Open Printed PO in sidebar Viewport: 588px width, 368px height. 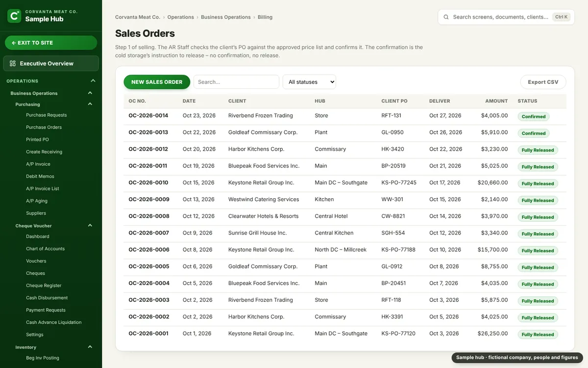tap(37, 139)
